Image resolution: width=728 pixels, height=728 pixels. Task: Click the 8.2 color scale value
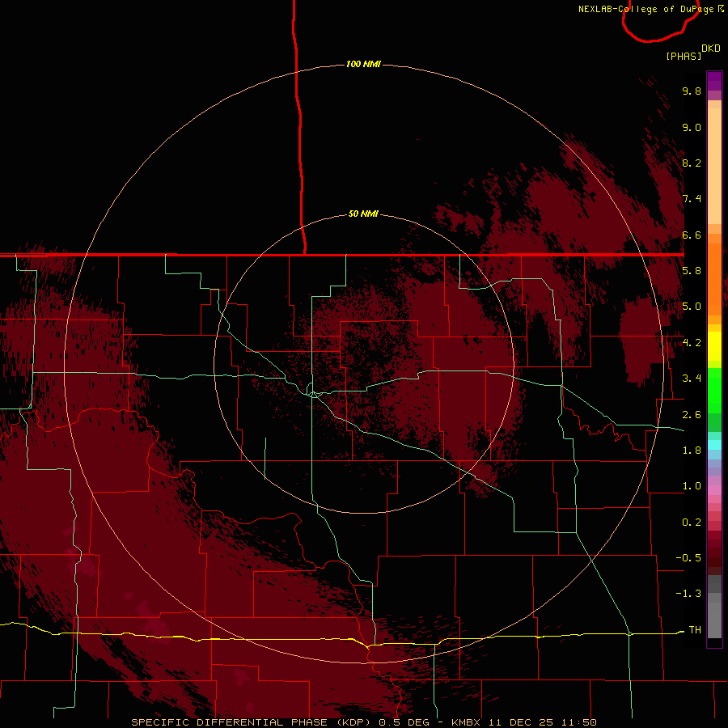[x=692, y=163]
